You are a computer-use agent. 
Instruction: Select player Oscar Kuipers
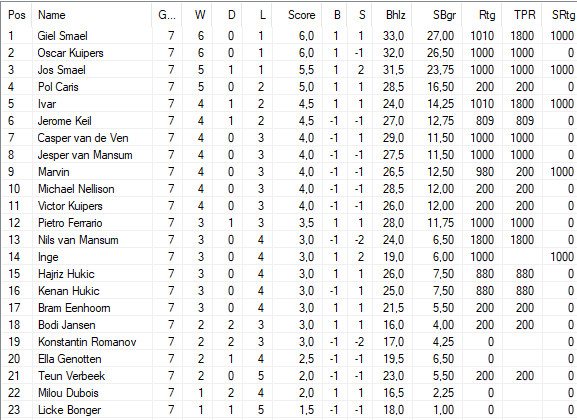(x=289, y=53)
